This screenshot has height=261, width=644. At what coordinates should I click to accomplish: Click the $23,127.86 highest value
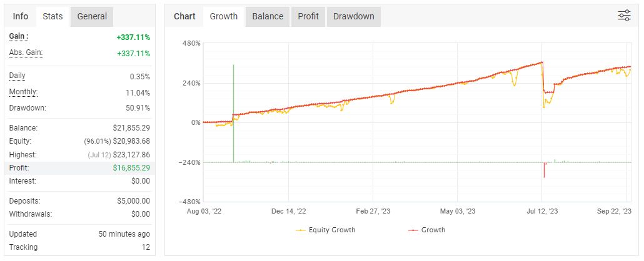click(x=131, y=155)
